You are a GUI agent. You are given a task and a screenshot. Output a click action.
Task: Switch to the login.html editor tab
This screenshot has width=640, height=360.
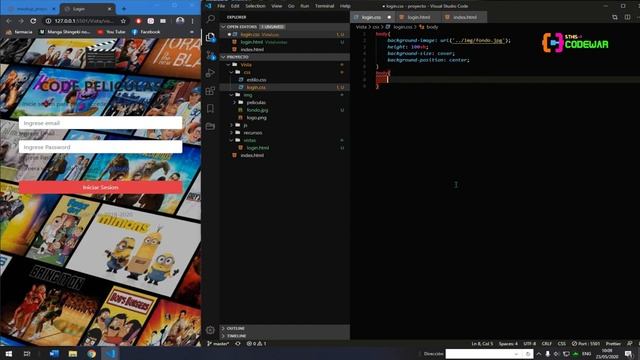[x=418, y=17]
